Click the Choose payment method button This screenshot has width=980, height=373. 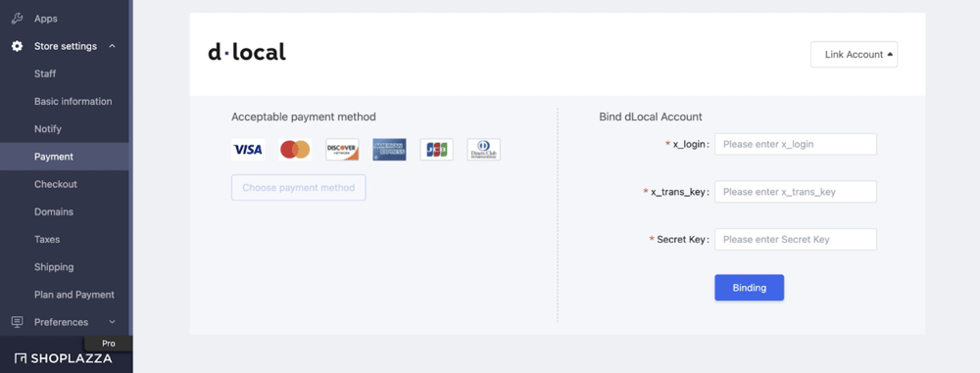coord(298,187)
